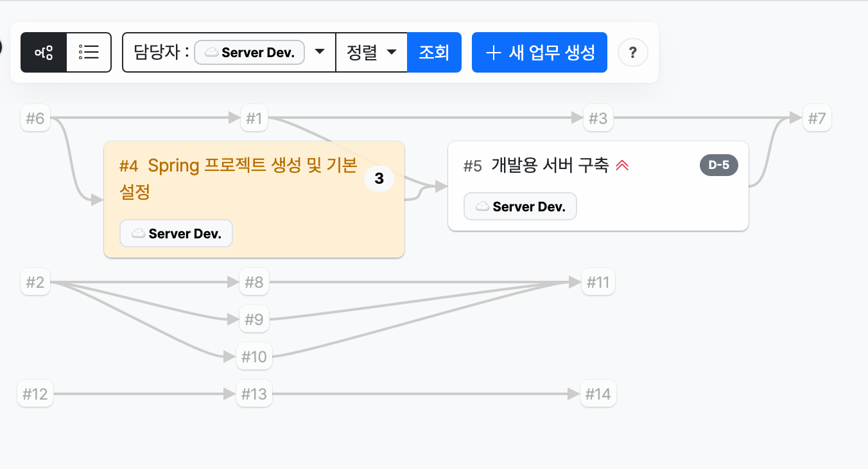The width and height of the screenshot is (868, 469).
Task: Select node #6
Action: click(35, 118)
